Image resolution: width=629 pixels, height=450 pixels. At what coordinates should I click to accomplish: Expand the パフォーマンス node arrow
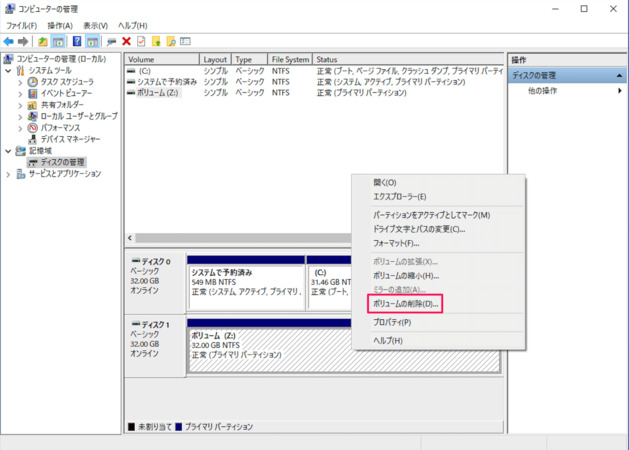click(20, 128)
